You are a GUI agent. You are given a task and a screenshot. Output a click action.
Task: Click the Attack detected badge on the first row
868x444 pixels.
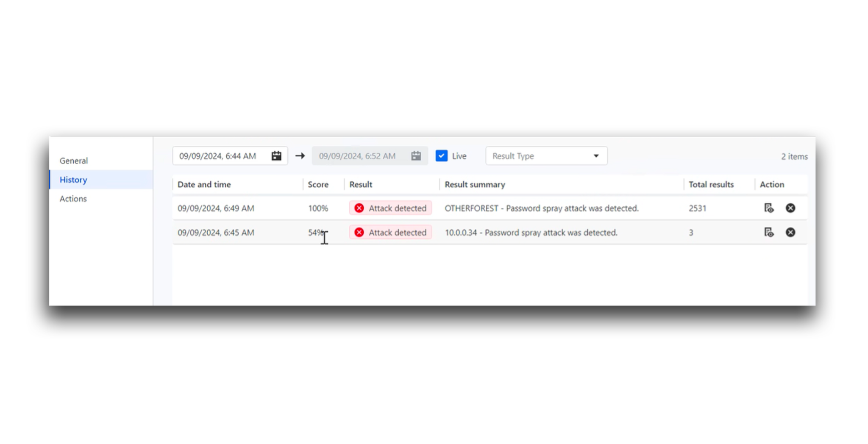390,208
